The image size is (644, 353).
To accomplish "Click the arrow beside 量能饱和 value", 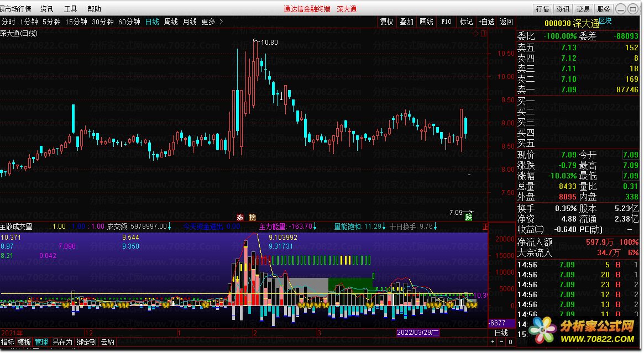I will pyautogui.click(x=384, y=226).
